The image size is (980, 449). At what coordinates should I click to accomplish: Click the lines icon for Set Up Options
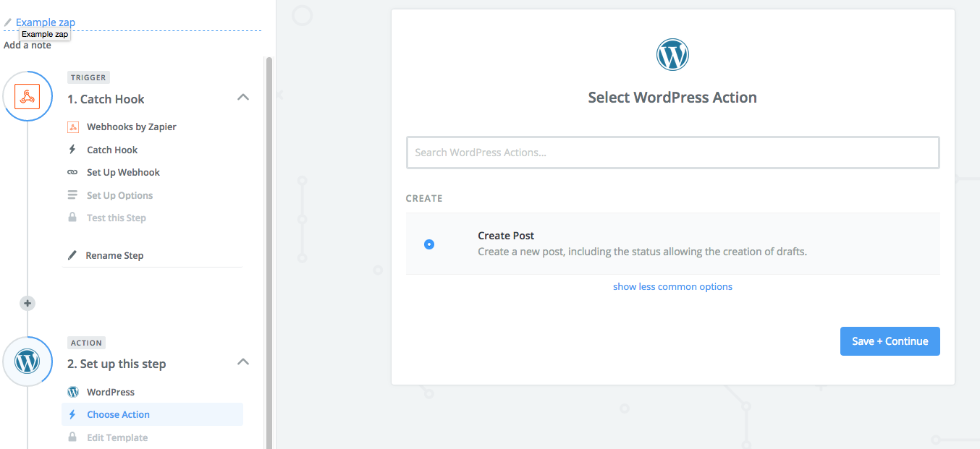72,195
